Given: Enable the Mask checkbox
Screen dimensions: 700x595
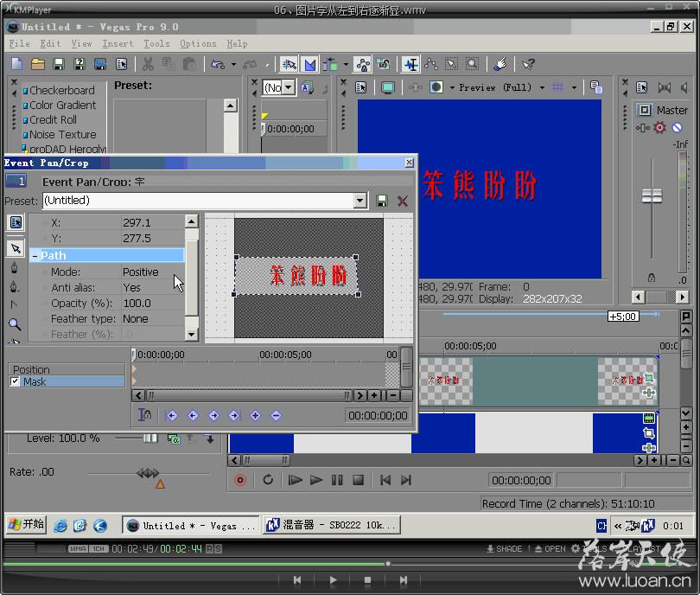Looking at the screenshot, I should coord(15,381).
